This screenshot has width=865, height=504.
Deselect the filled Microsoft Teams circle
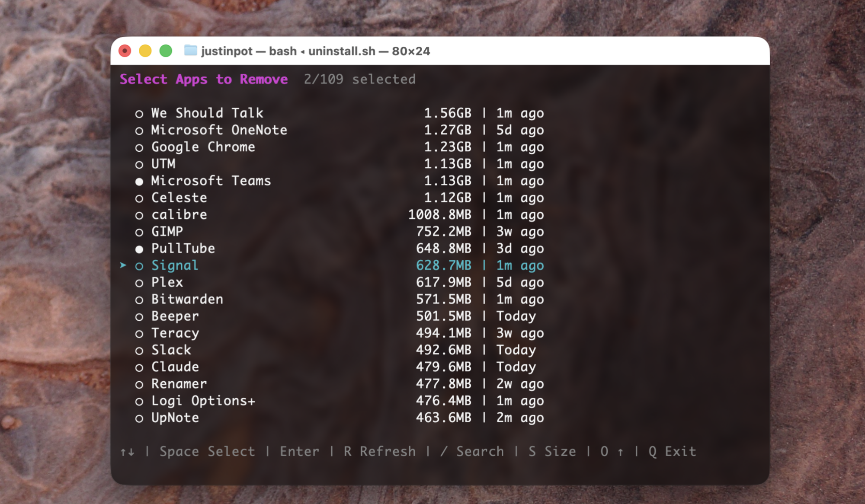(x=139, y=182)
